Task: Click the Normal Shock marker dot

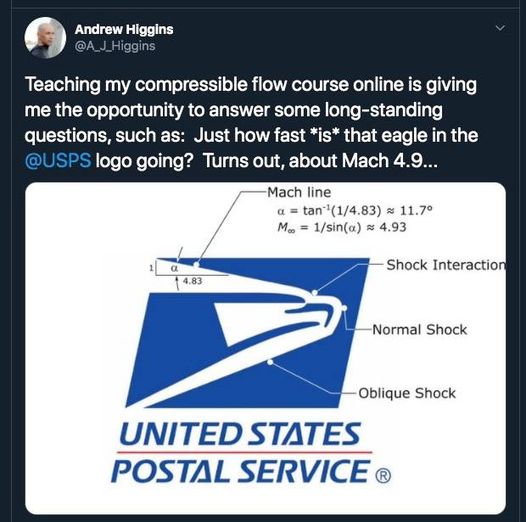Action: point(344,308)
